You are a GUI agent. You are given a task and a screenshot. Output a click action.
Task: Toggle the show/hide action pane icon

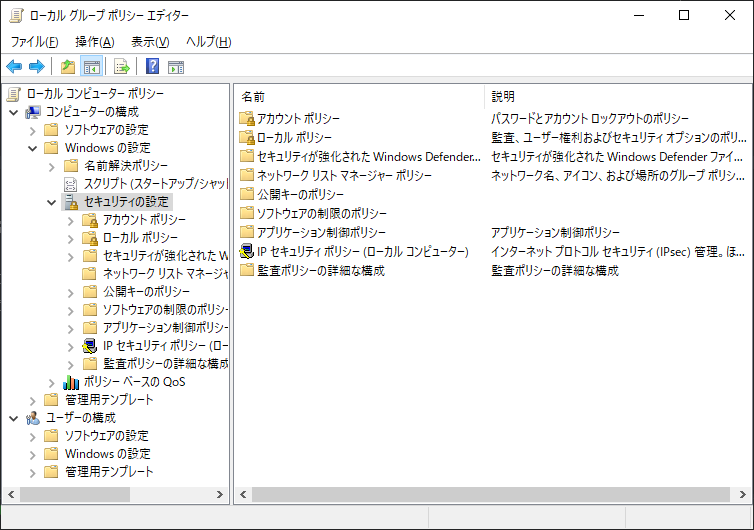[176, 67]
